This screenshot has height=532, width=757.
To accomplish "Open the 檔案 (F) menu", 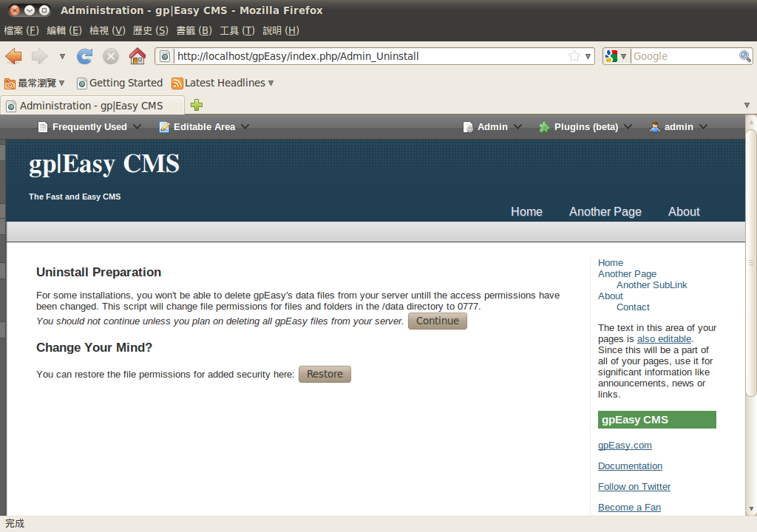I will point(21,31).
